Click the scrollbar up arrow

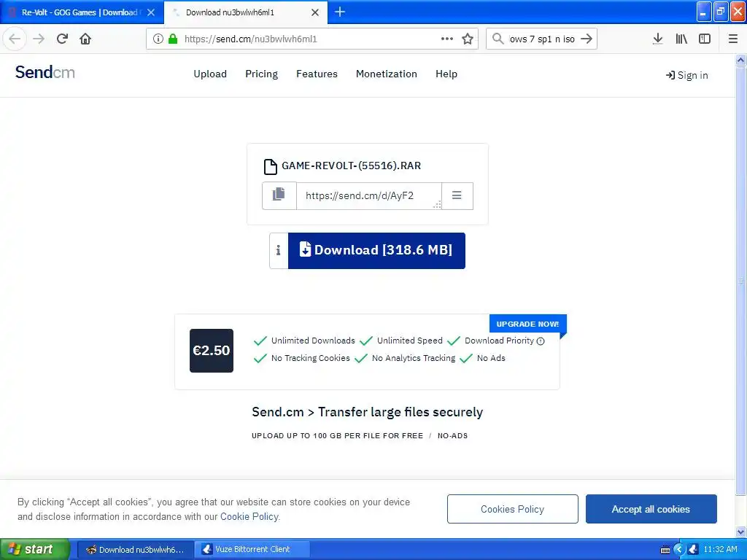pyautogui.click(x=740, y=60)
